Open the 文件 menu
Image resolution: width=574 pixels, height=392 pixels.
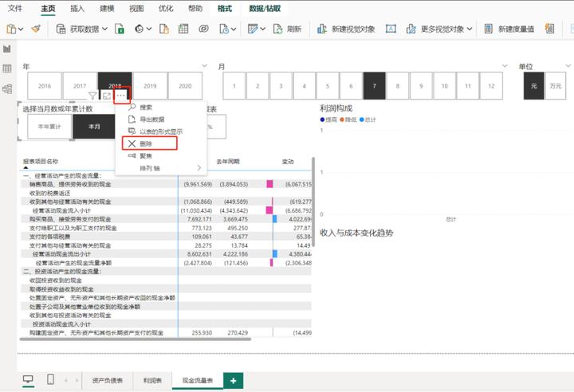click(15, 8)
